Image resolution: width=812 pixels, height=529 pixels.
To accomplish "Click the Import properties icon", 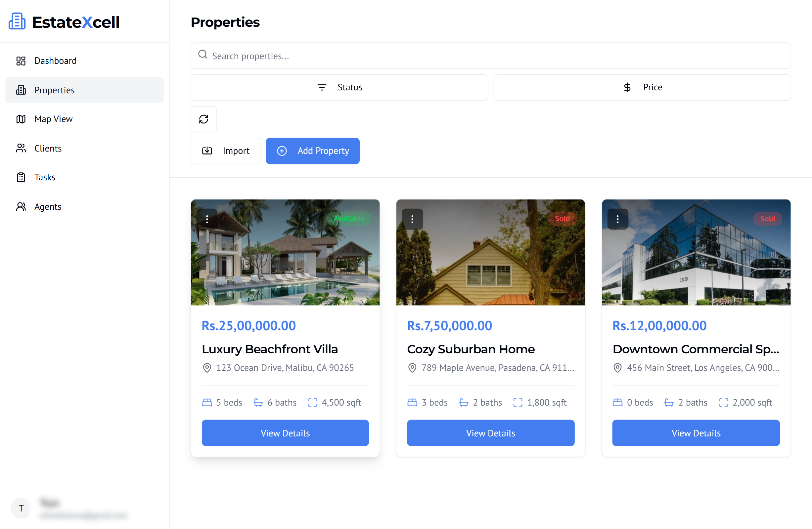I will (207, 151).
